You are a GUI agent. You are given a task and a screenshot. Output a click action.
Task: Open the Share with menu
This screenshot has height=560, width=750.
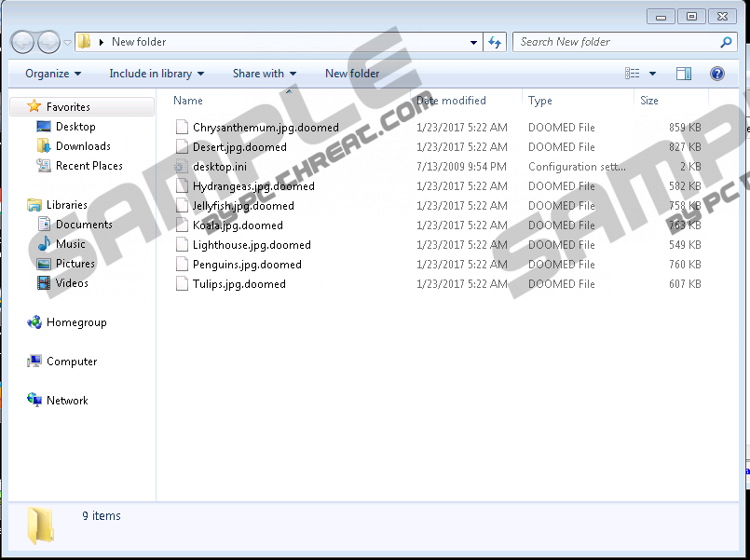[265, 74]
